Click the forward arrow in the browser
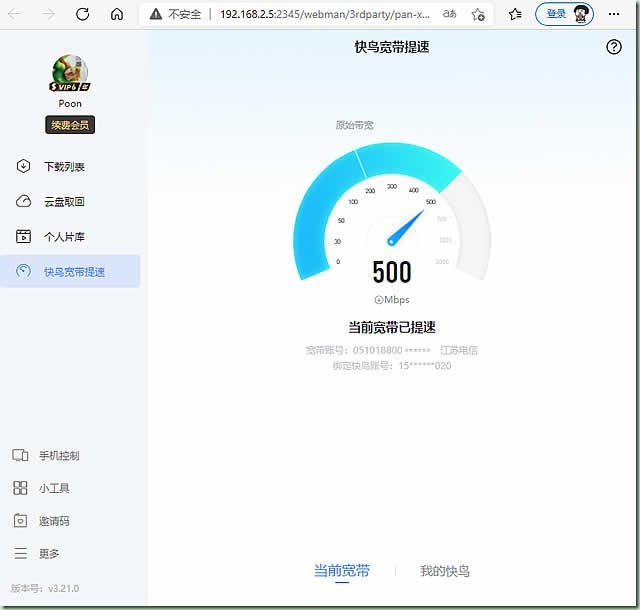Image resolution: width=640 pixels, height=610 pixels. (x=49, y=14)
